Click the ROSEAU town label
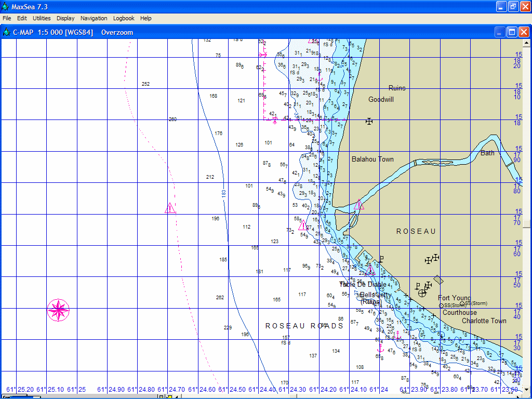Screen dimensions: 532x399 pyautogui.click(x=416, y=231)
